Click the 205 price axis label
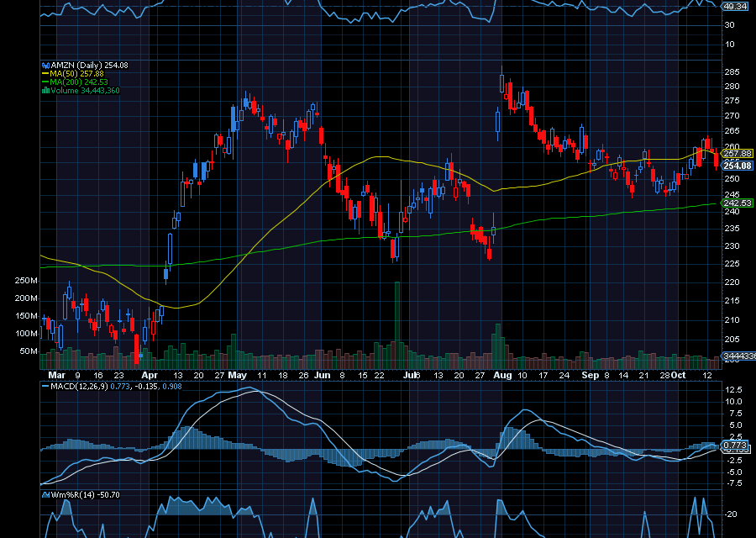 point(732,340)
